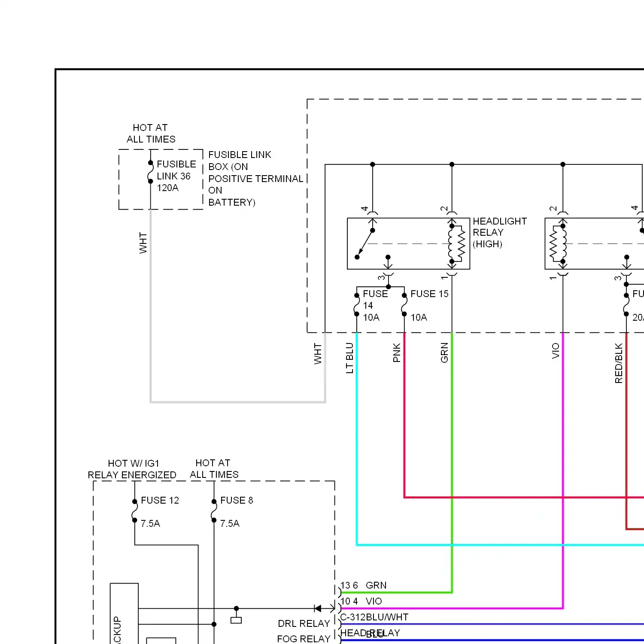Click the vertical 'GRN' wire label below relay
The width and height of the screenshot is (644, 644).
(444, 352)
